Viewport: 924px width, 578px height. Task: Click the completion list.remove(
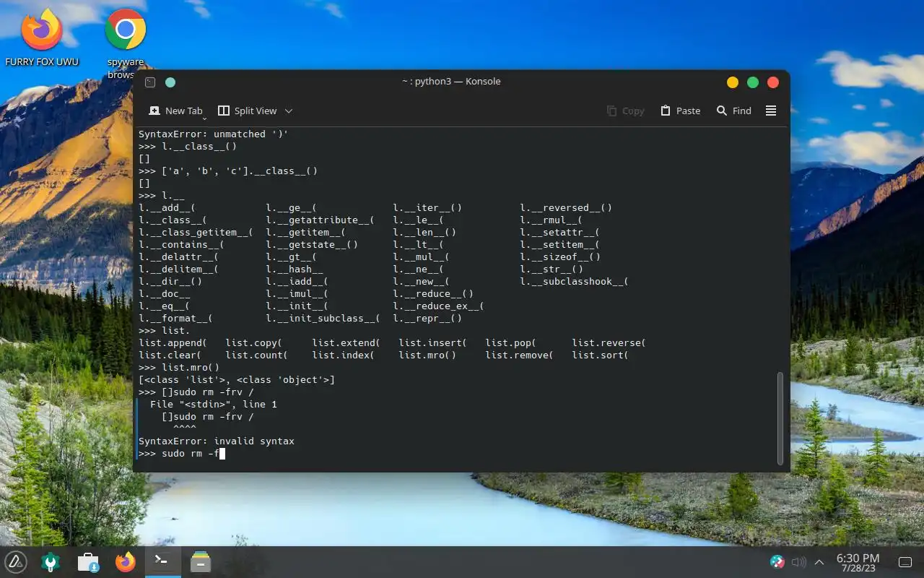pos(520,355)
